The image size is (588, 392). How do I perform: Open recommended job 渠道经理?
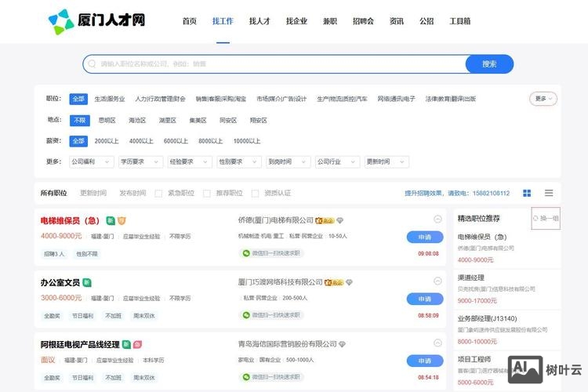[471, 278]
